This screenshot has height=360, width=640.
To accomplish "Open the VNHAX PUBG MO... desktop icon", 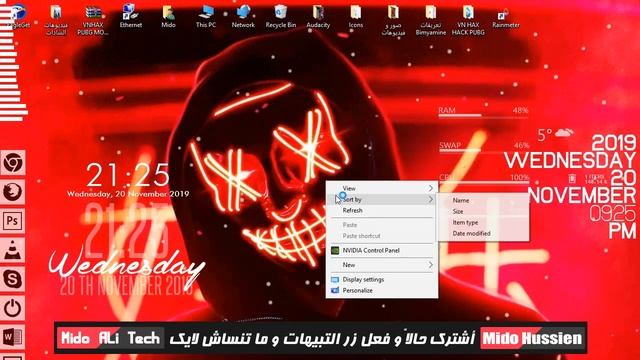I will 93,20.
